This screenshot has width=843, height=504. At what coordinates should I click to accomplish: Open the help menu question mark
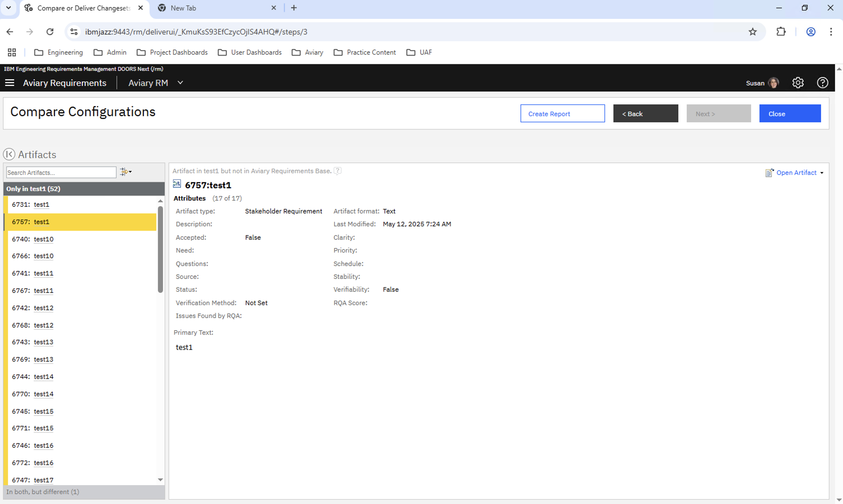point(822,83)
